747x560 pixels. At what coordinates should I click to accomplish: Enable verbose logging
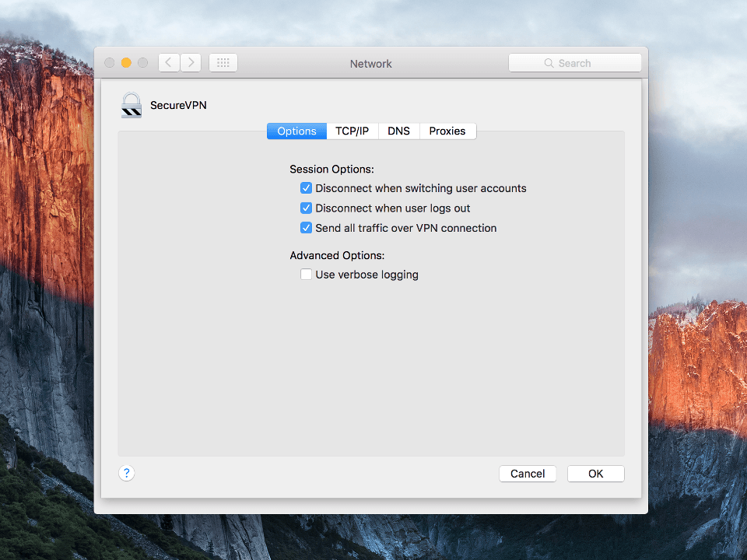coord(306,274)
